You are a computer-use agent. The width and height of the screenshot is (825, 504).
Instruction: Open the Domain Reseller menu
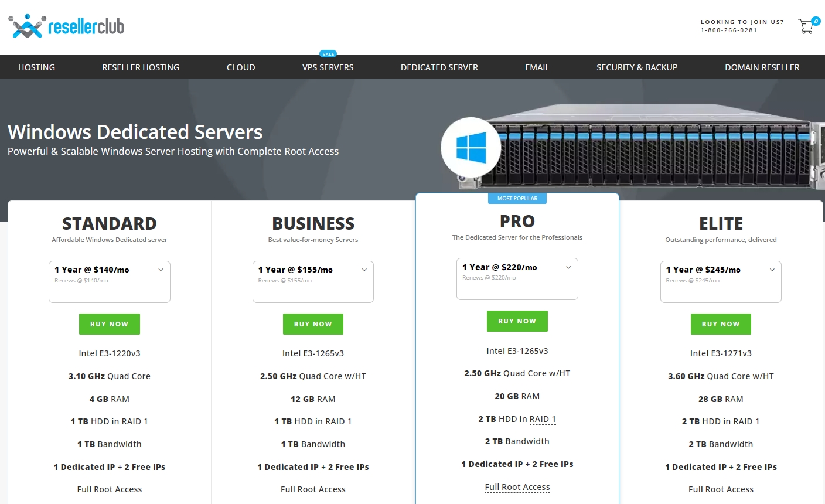pyautogui.click(x=762, y=67)
